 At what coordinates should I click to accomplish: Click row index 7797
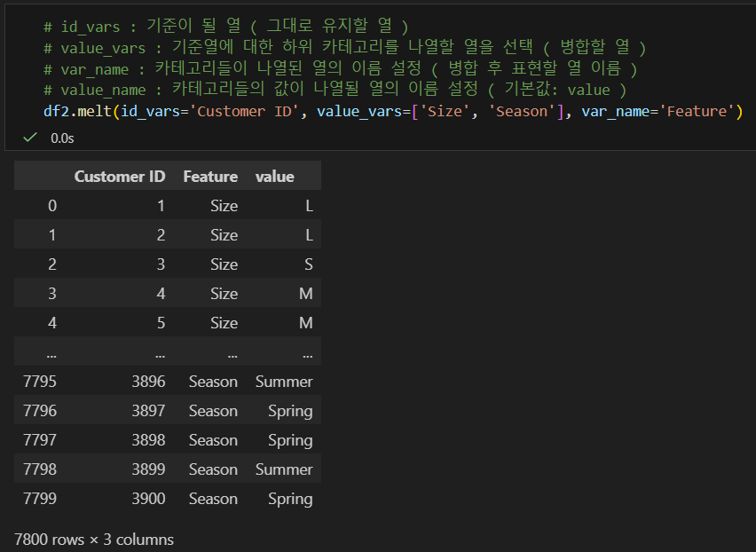[40, 440]
